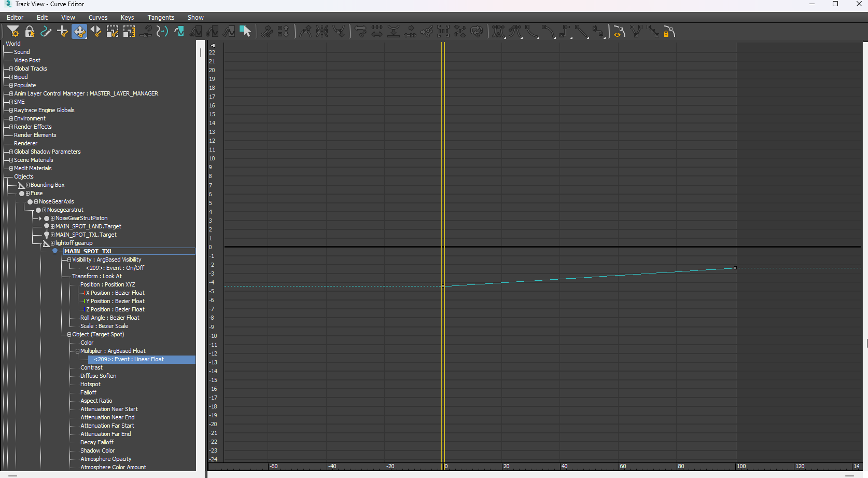Set tangents to Smooth
Screen dimensions: 868x478
click(x=598, y=32)
